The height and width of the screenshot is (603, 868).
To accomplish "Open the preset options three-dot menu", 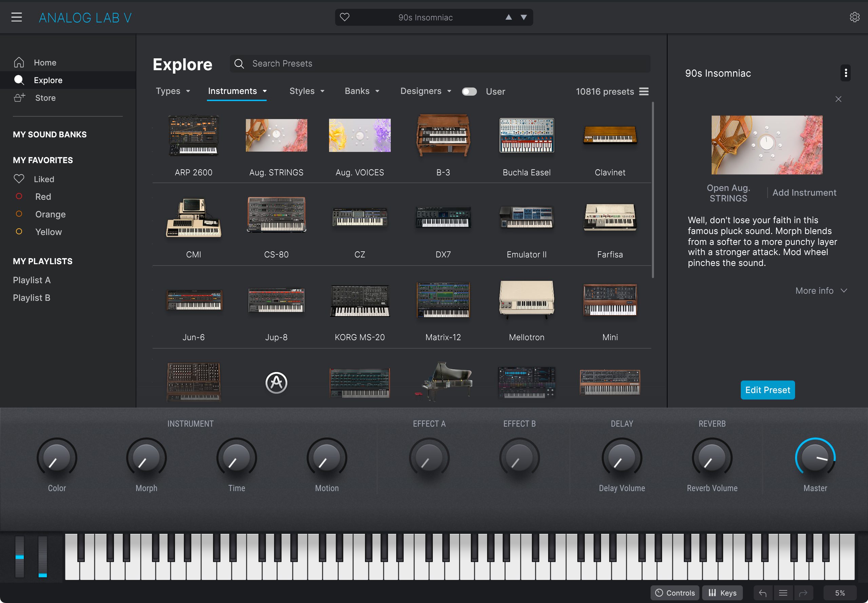I will (x=845, y=73).
